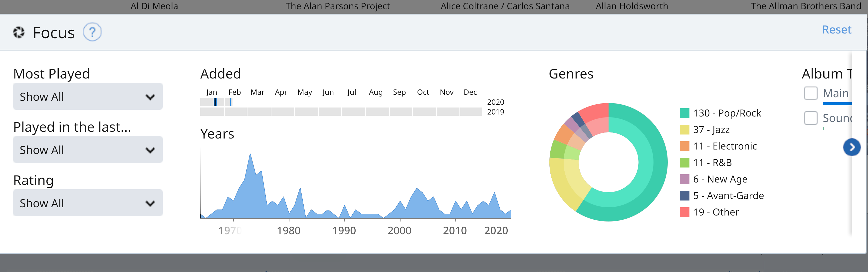Click the January 2020 added bar

(x=215, y=102)
